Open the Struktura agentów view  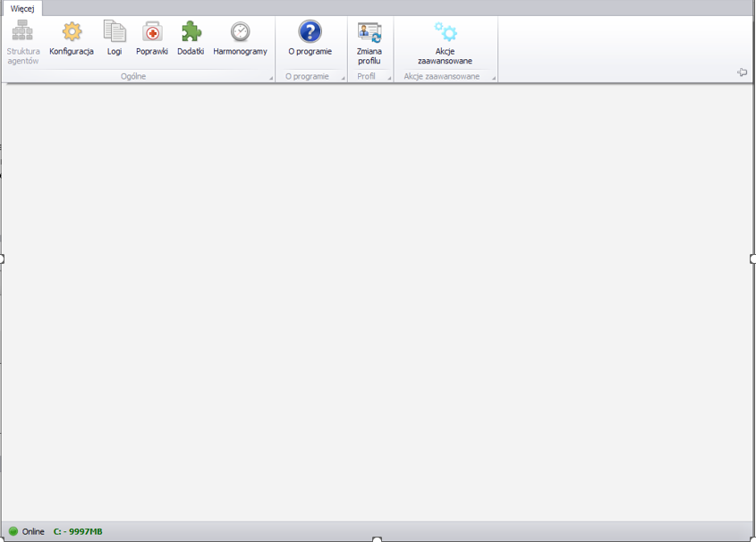(x=22, y=42)
